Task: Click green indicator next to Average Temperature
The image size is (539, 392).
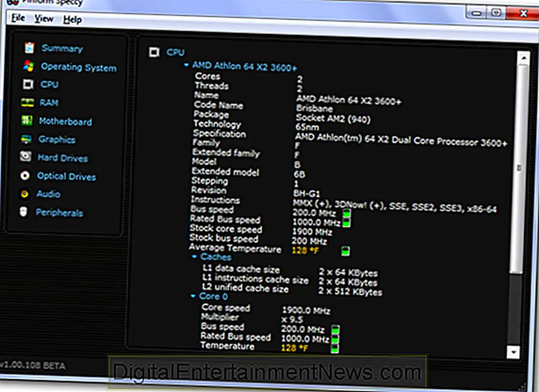Action: point(345,251)
